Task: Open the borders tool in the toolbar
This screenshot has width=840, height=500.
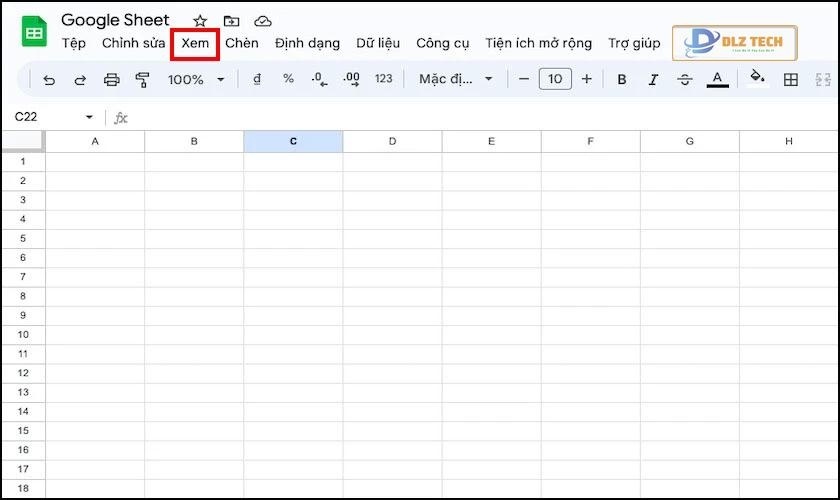Action: (790, 79)
